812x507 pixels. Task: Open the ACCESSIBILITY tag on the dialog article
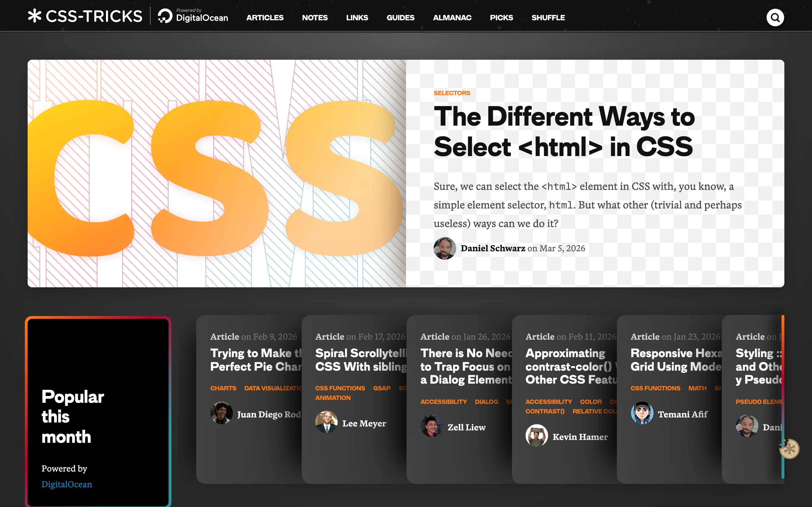(x=443, y=401)
